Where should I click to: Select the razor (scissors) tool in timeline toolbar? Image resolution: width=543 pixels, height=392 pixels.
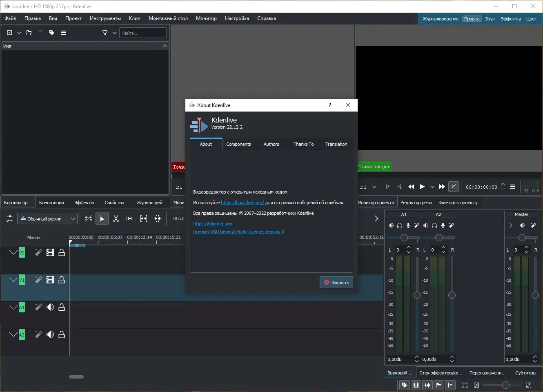coord(116,219)
